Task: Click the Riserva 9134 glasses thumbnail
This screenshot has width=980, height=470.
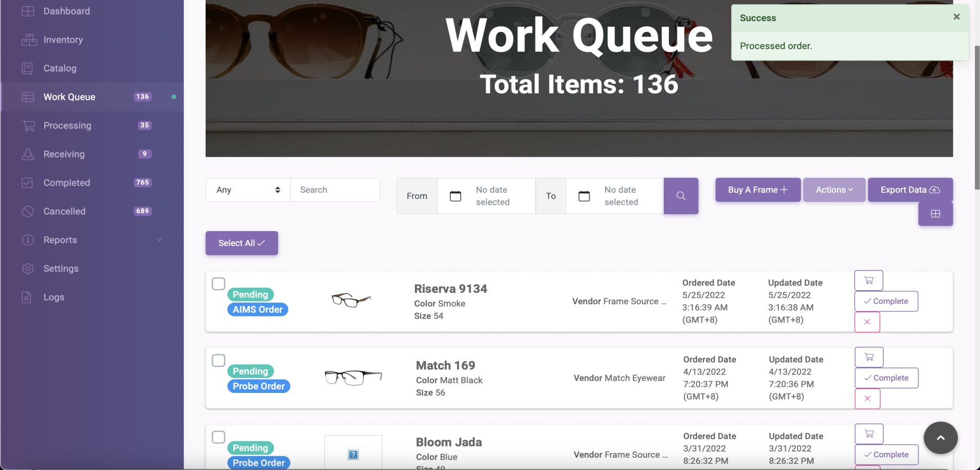Action: [x=351, y=299]
